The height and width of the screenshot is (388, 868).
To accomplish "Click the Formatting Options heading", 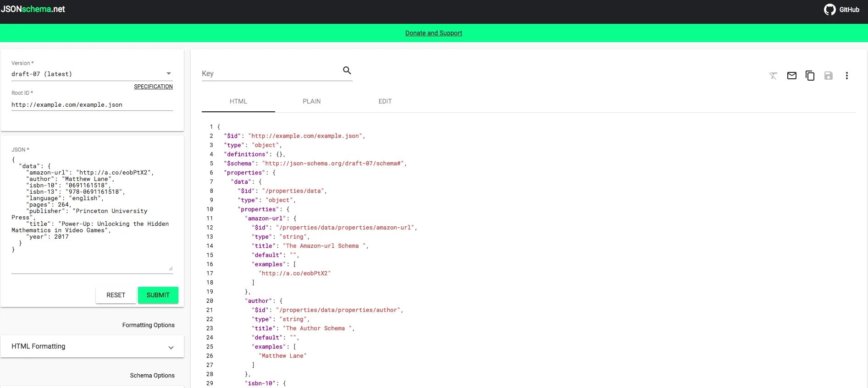I will point(148,325).
